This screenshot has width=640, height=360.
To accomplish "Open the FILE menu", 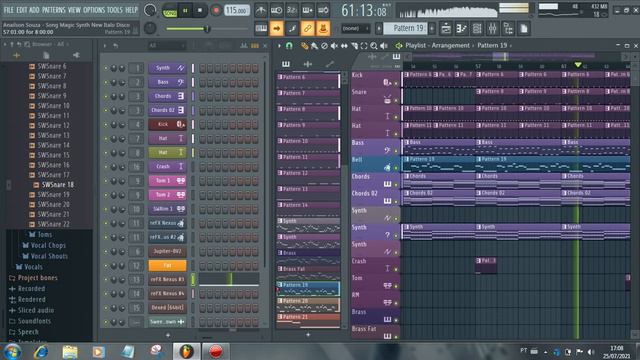I will (x=9, y=10).
